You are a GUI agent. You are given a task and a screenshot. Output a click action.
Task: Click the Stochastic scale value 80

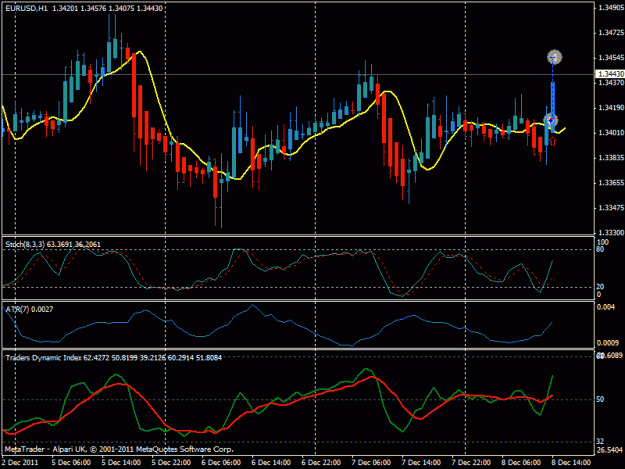(600, 249)
